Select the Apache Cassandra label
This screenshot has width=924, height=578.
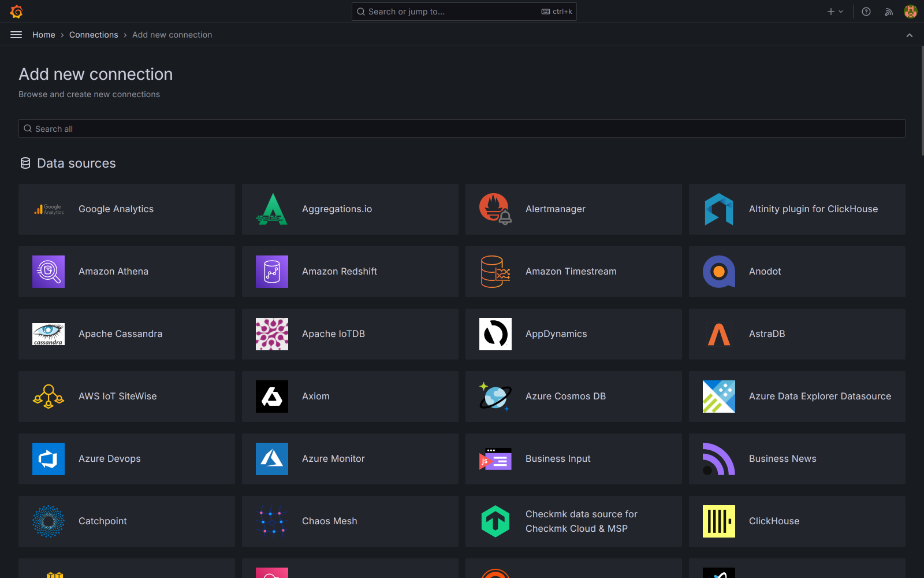coord(121,334)
